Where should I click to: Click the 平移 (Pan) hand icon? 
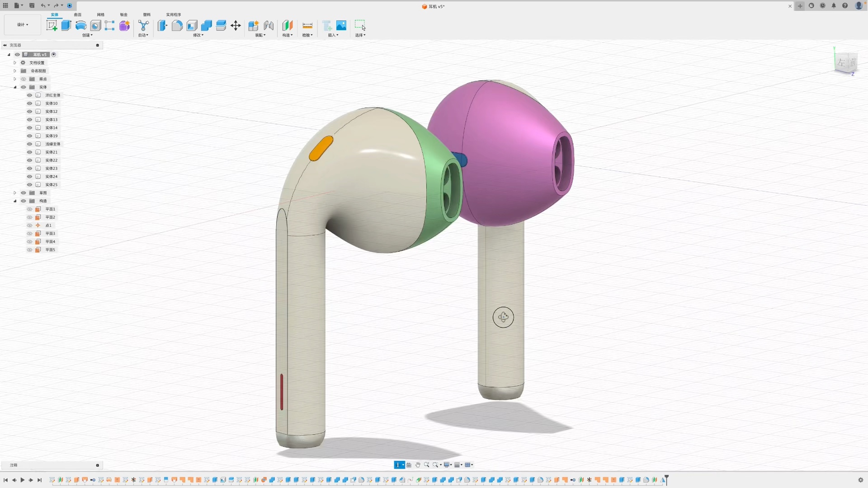point(418,465)
